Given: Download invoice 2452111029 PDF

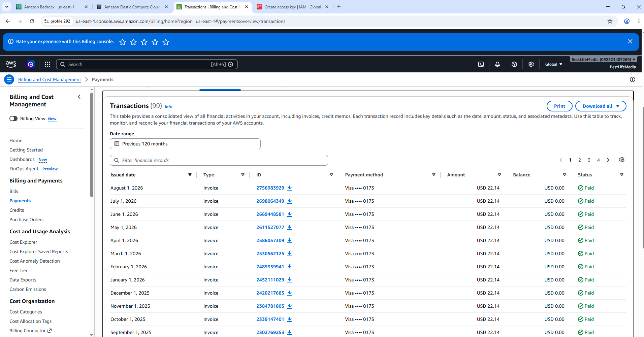Looking at the screenshot, I should 290,280.
